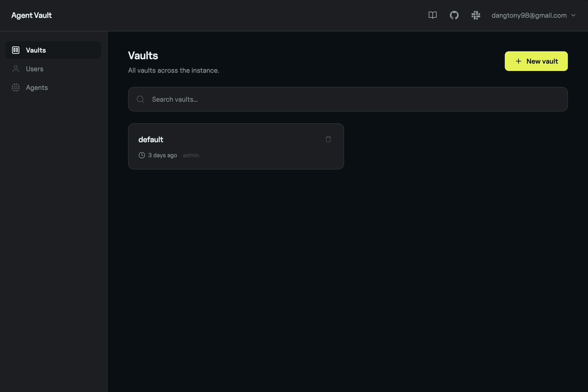The width and height of the screenshot is (588, 392).
Task: Focus the Search vaults input field
Action: coord(353,99)
